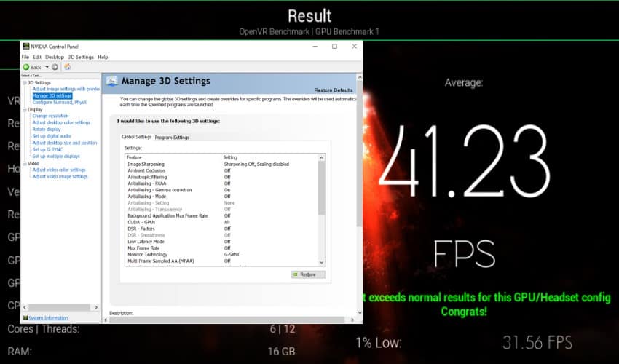Click the 41.23 average FPS result
The image size is (619, 364).
point(464,162)
